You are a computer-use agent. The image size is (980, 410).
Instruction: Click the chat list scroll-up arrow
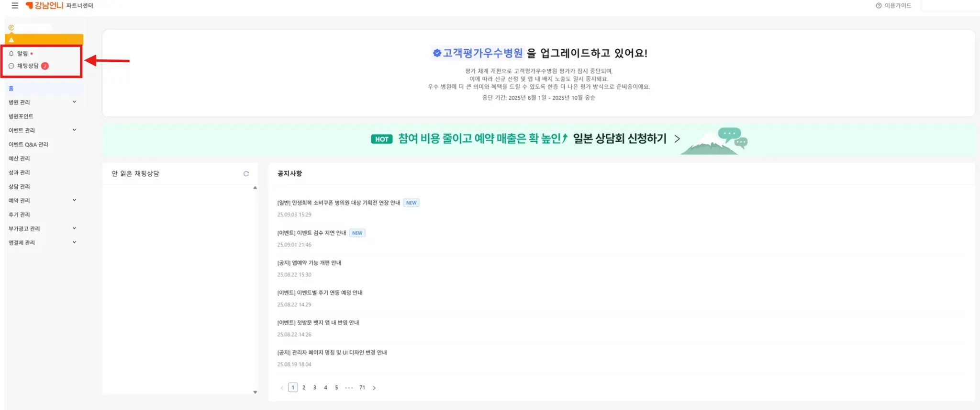click(255, 188)
